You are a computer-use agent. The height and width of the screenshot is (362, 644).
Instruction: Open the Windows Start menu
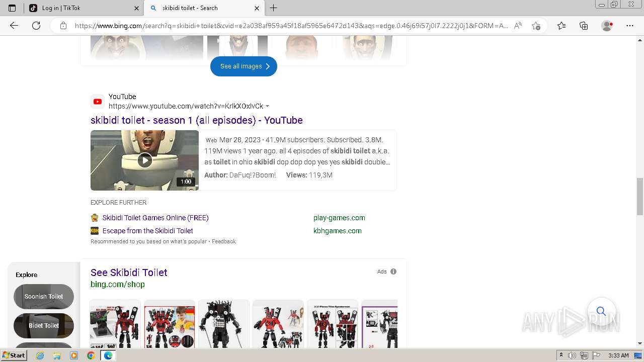pyautogui.click(x=14, y=355)
